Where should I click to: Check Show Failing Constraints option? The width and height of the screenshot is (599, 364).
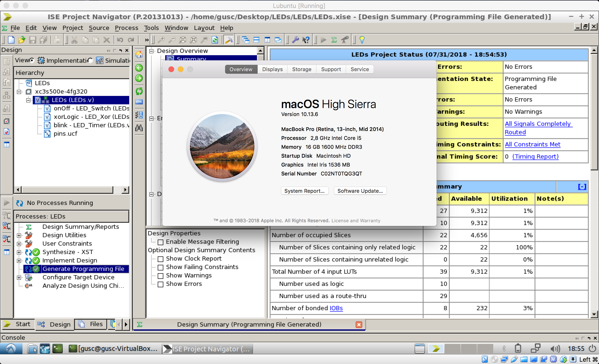coord(161,268)
